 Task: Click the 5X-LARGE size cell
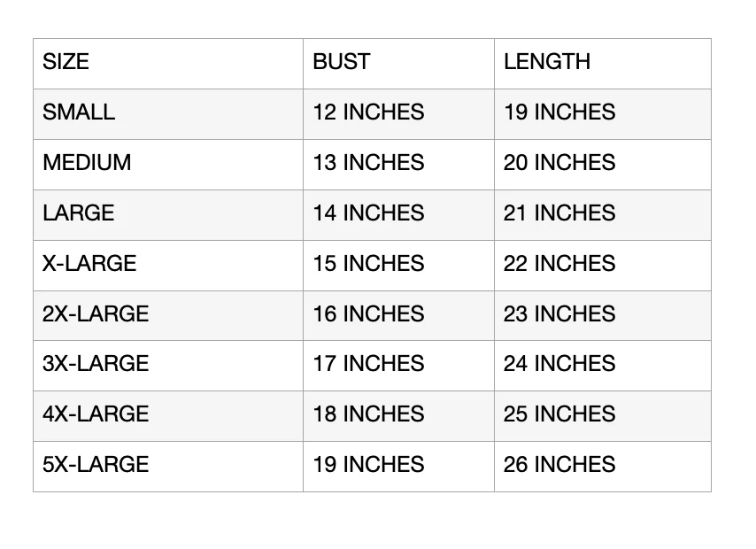coord(168,467)
